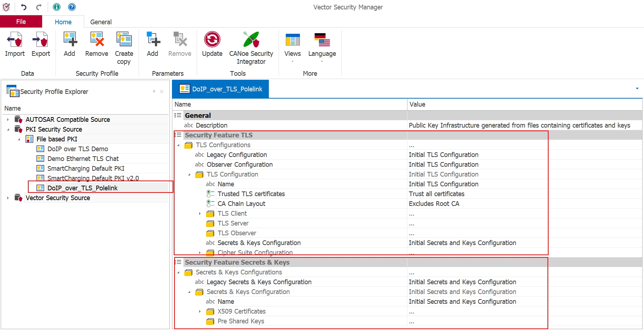
Task: Switch to the General ribbon tab
Action: 101,22
